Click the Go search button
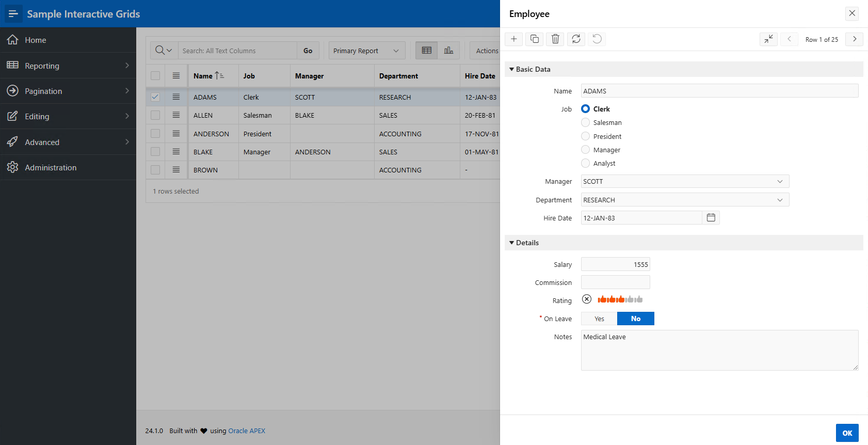 (308, 51)
